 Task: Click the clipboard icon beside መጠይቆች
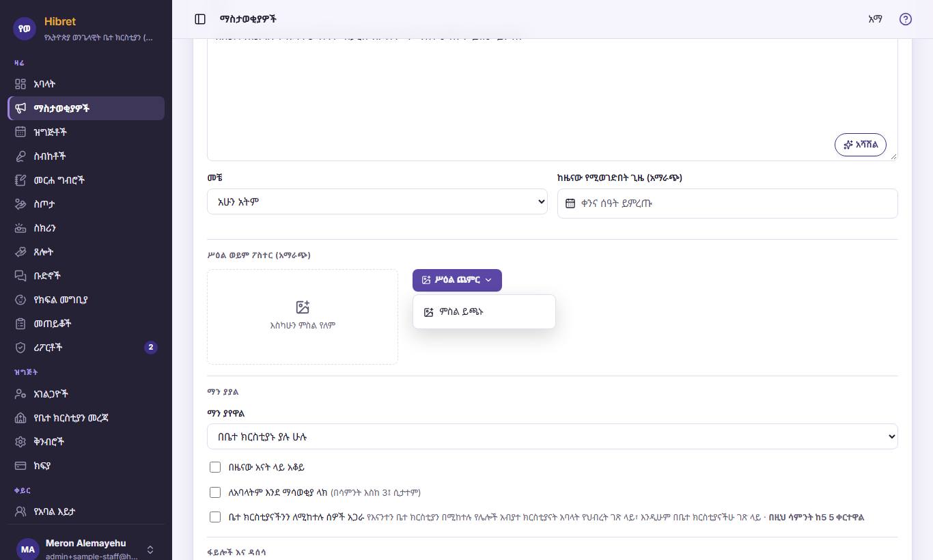20,324
